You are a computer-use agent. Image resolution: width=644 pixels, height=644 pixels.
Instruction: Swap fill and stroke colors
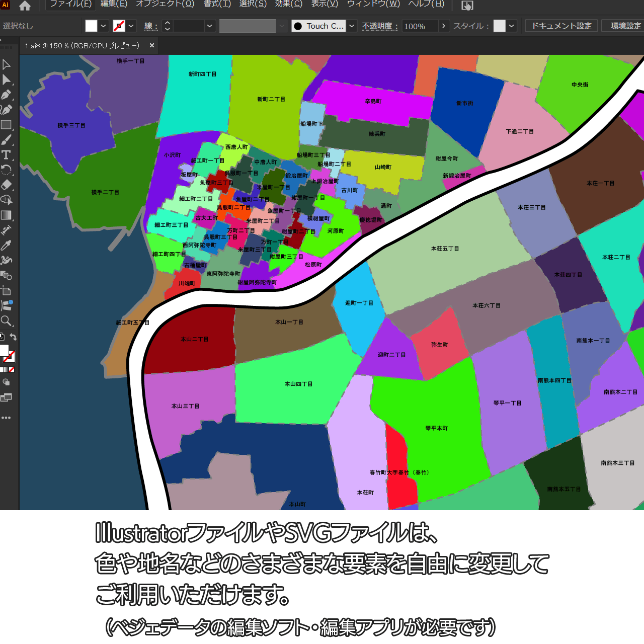[13, 337]
